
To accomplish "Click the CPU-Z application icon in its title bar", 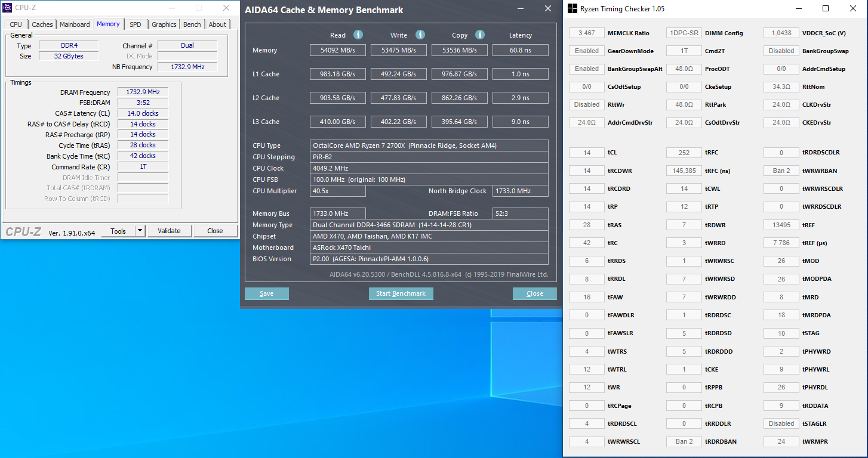I will pos(8,8).
